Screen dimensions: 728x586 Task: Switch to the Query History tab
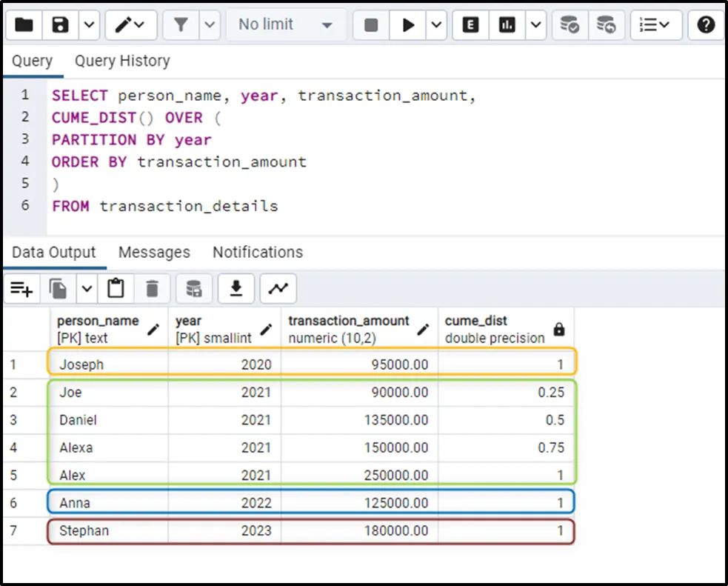(x=122, y=61)
